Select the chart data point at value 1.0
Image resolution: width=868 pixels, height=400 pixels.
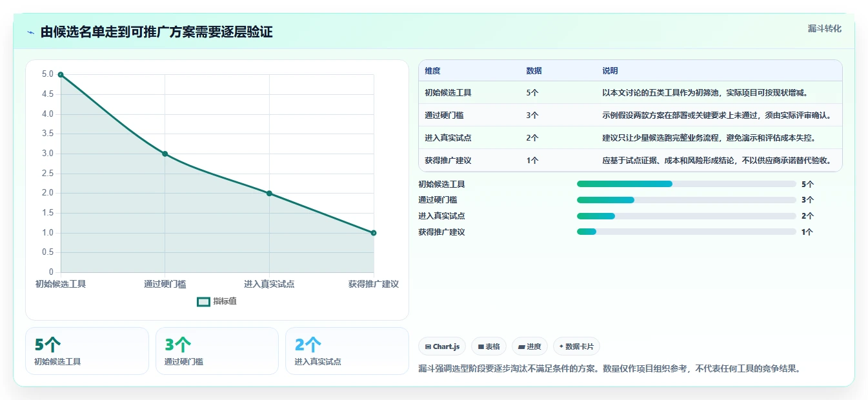click(374, 233)
